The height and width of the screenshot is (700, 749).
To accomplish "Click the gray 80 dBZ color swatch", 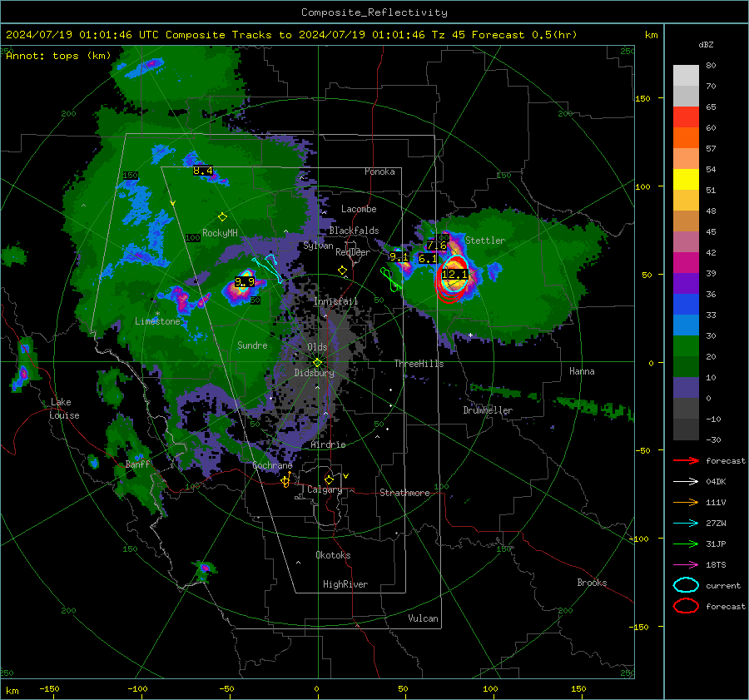I will [686, 76].
